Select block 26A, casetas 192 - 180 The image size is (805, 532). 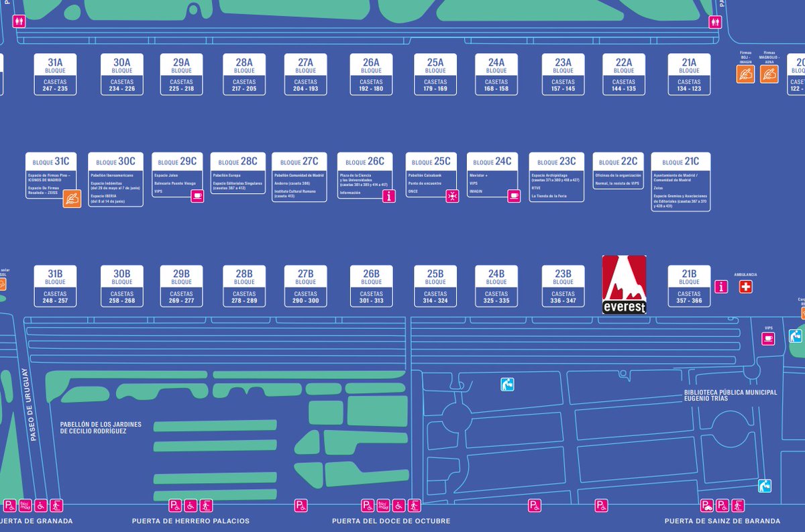(371, 74)
